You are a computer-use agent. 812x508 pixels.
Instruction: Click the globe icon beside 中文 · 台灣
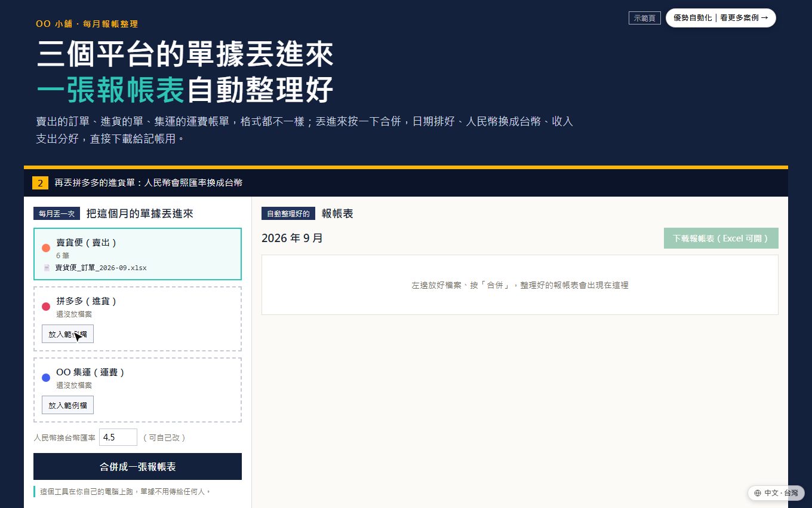tap(758, 493)
